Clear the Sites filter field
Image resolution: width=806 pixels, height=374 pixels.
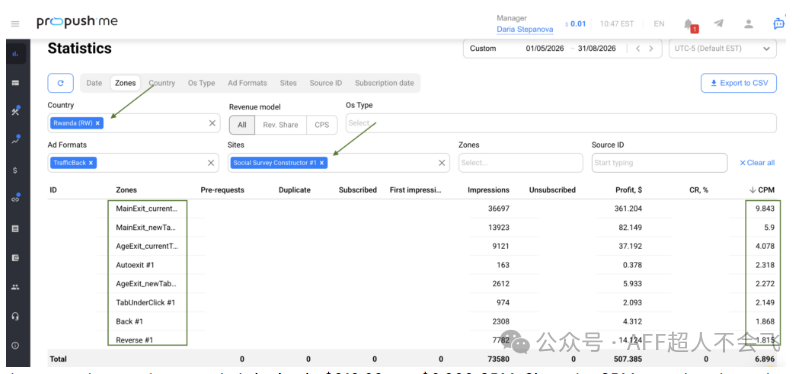point(442,163)
